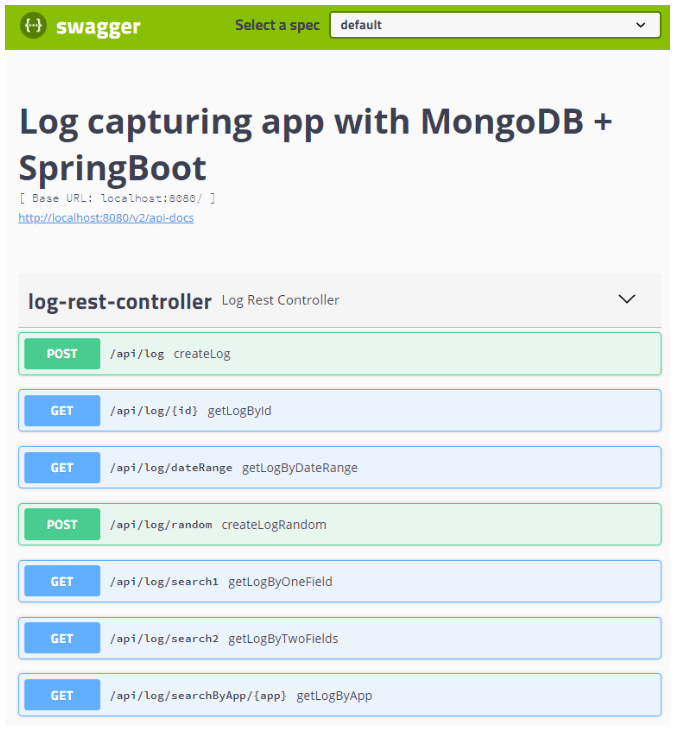
Task: Click the GET badge for getLogByTwoFields
Action: (x=62, y=638)
